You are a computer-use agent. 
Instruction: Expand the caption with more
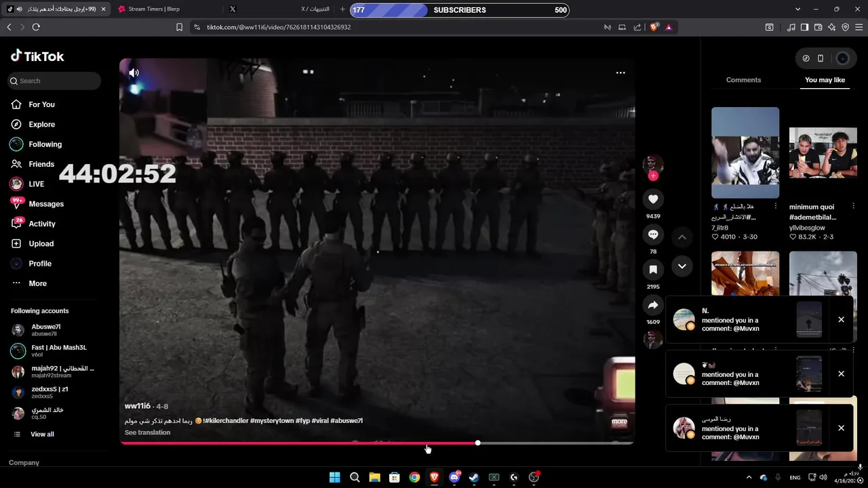(x=619, y=422)
